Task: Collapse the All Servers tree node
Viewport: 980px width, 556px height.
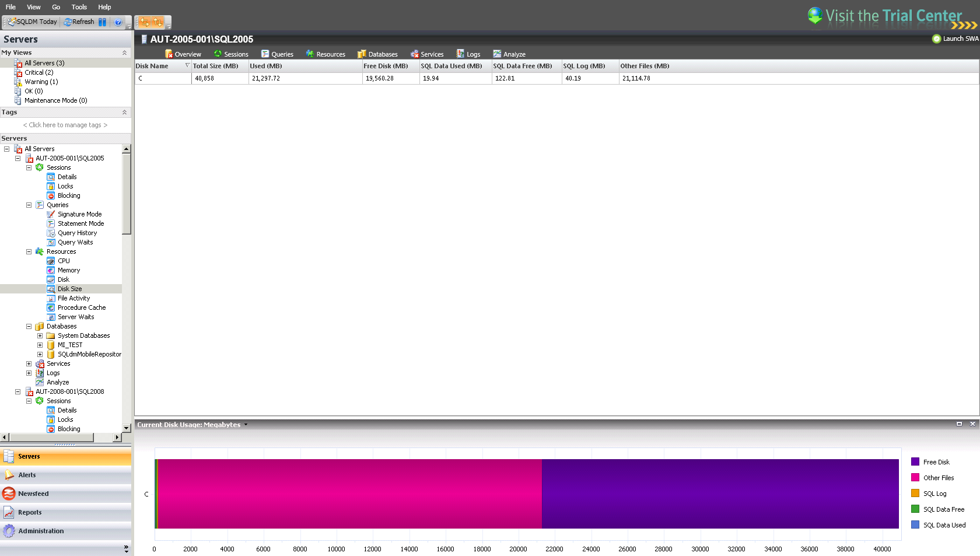Action: tap(7, 149)
